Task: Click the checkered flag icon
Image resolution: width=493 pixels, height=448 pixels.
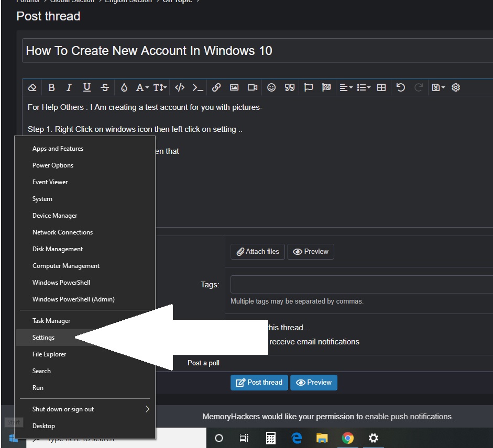Action: (326, 87)
